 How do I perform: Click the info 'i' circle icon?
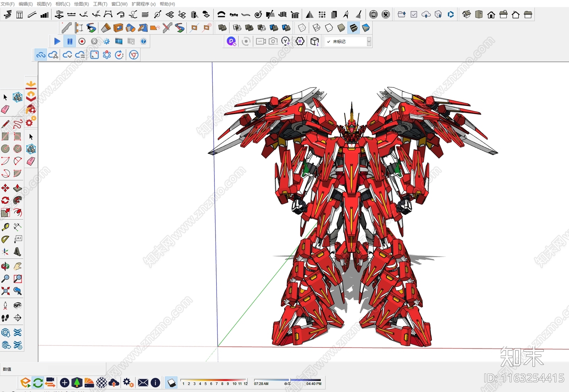155,383
